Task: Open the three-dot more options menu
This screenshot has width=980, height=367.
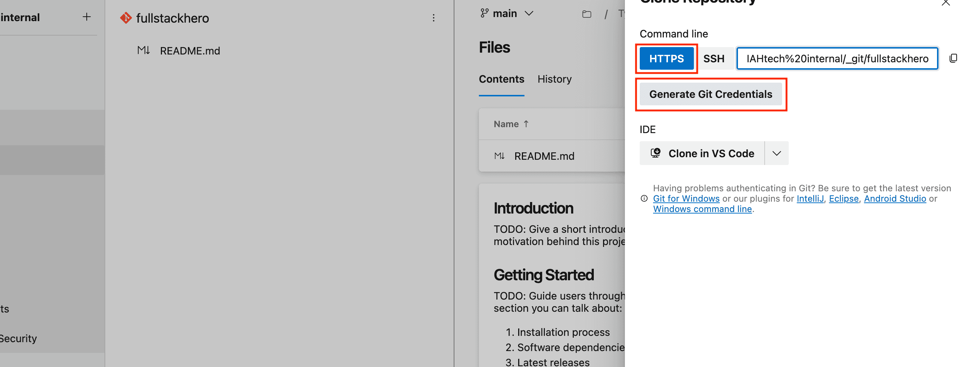Action: click(433, 18)
